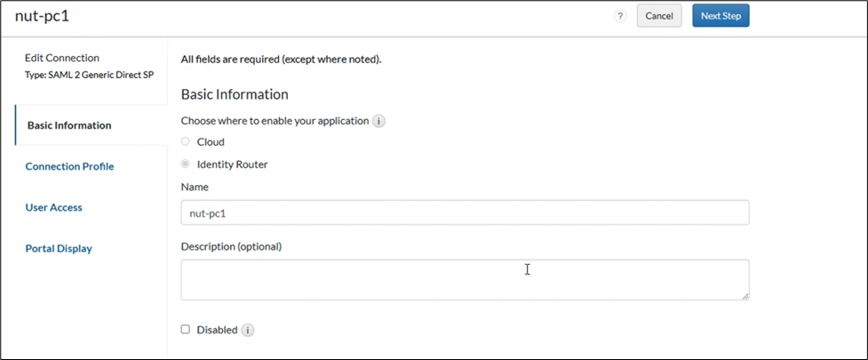Focus the Name field containing nut-pc1
The width and height of the screenshot is (868, 360).
pos(464,213)
